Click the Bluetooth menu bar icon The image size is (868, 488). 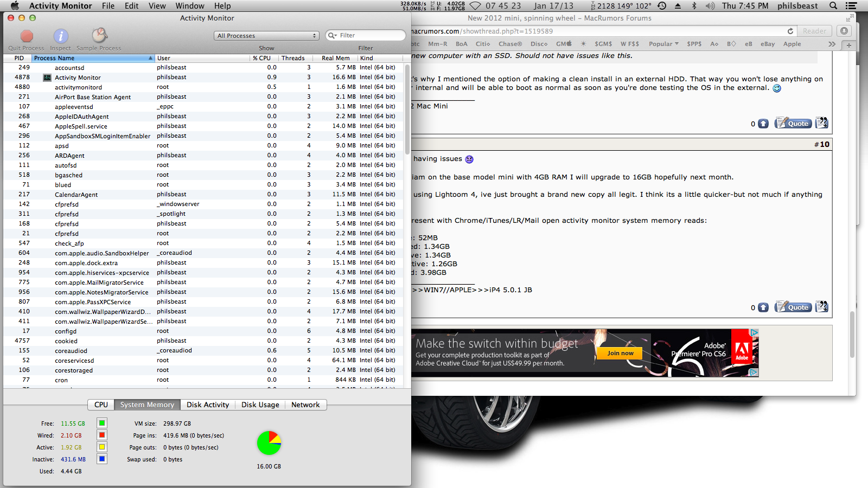[694, 6]
